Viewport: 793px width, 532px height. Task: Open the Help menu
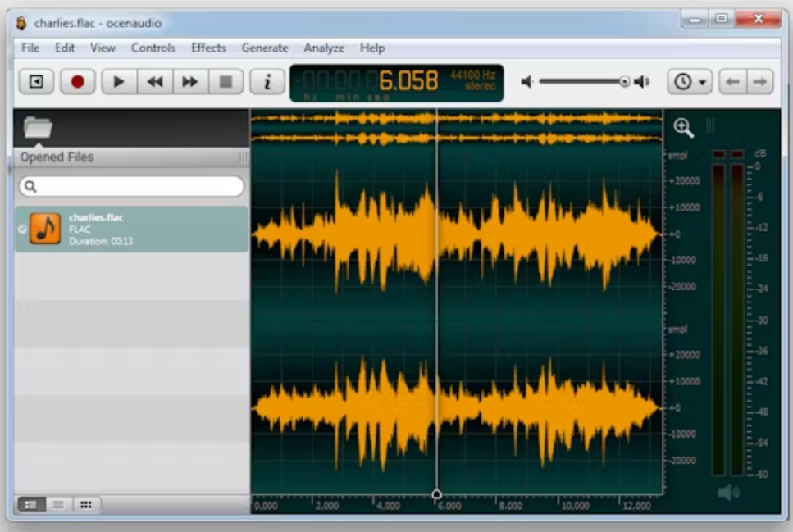click(x=372, y=48)
